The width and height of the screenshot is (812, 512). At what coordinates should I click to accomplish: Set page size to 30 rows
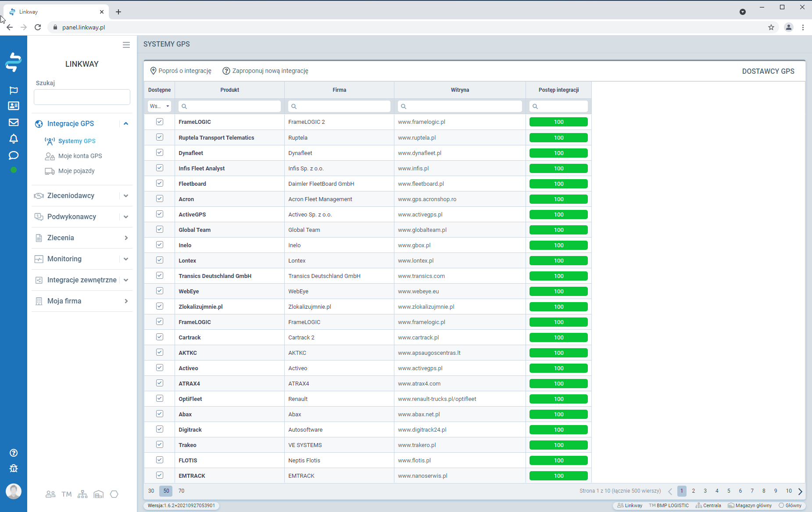click(x=151, y=491)
